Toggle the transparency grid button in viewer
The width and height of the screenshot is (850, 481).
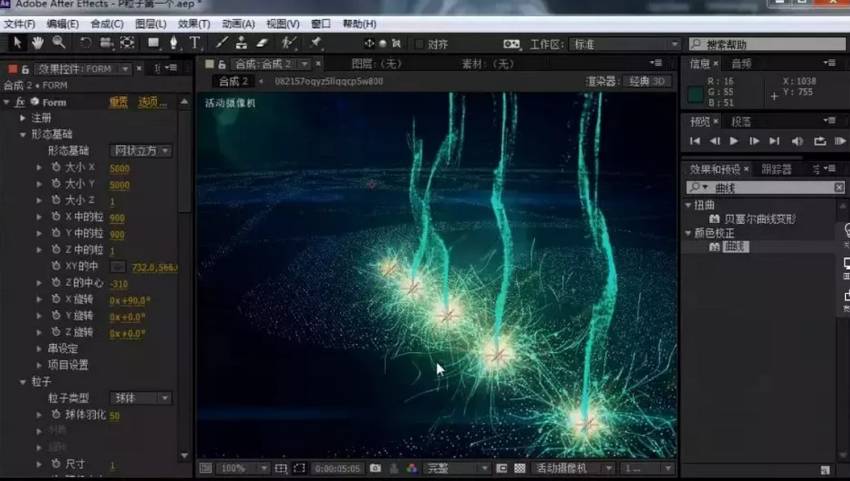point(520,467)
